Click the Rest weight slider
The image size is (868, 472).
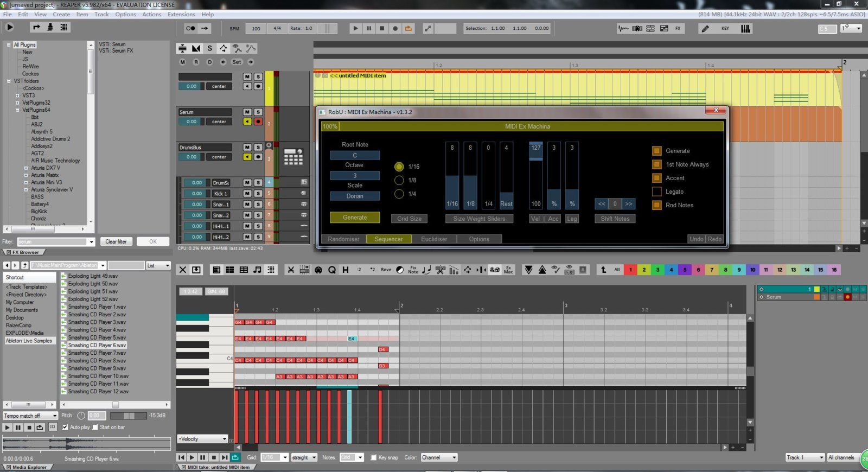(506, 175)
